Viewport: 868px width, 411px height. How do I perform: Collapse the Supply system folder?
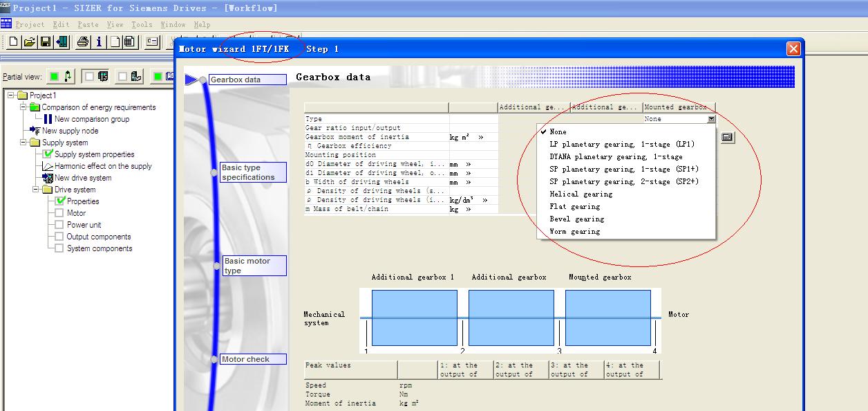coord(23,143)
